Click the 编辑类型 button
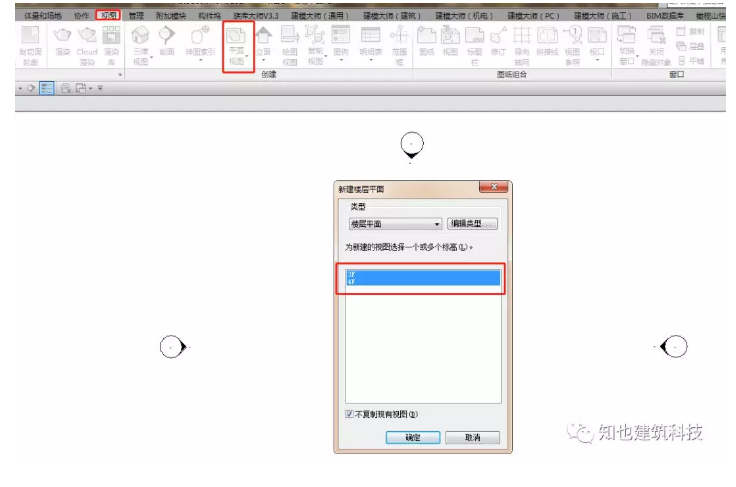 (x=472, y=224)
